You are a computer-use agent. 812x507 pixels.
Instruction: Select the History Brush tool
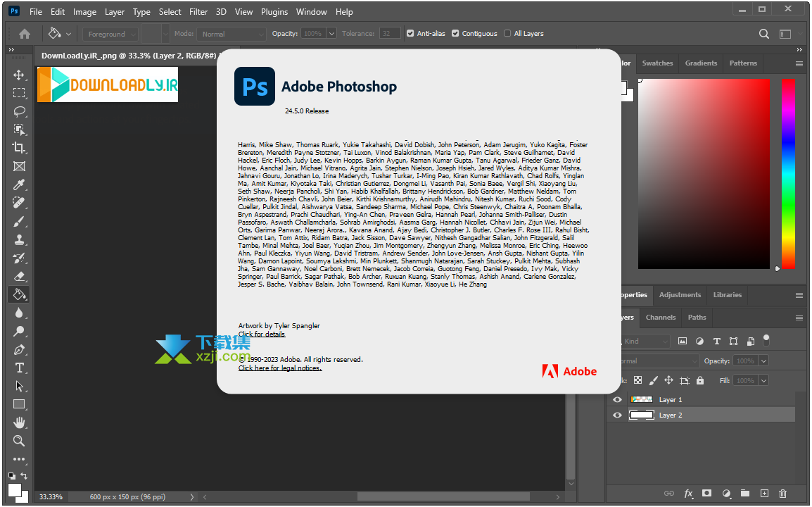tap(19, 258)
